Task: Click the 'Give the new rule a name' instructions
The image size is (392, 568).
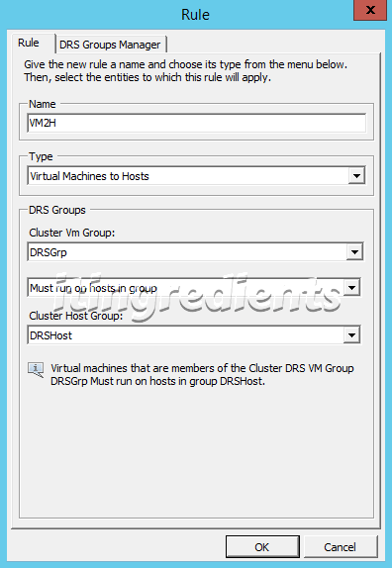Action: click(185, 71)
